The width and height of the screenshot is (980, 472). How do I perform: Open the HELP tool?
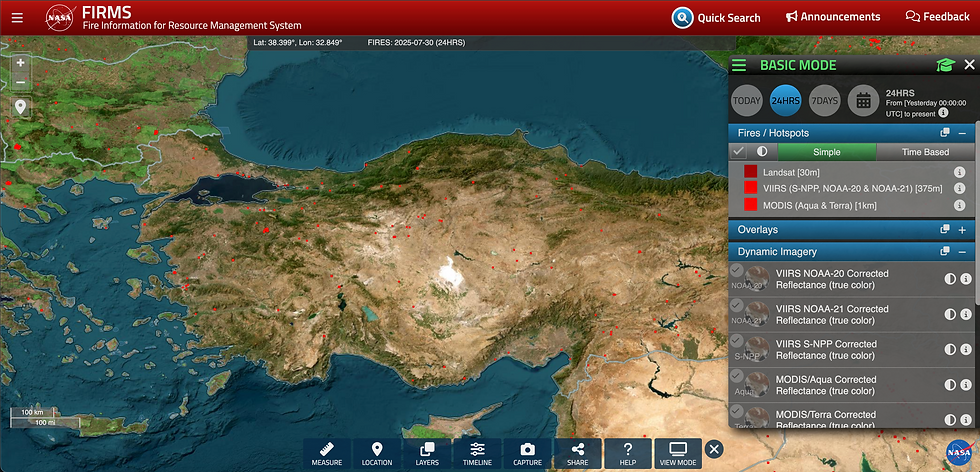point(628,454)
